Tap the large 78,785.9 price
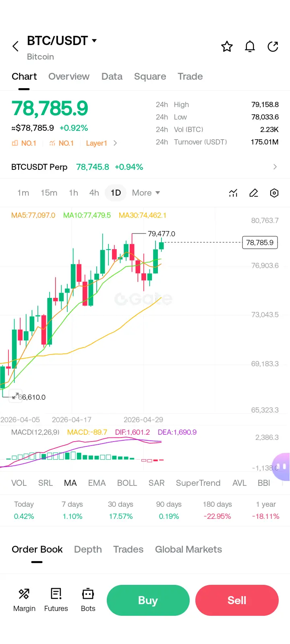Screen dimensions: 290x644 (50, 109)
